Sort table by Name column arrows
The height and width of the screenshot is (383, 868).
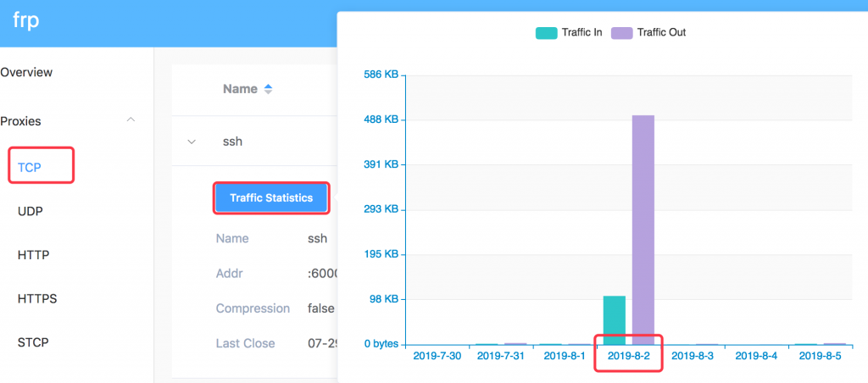tap(269, 89)
